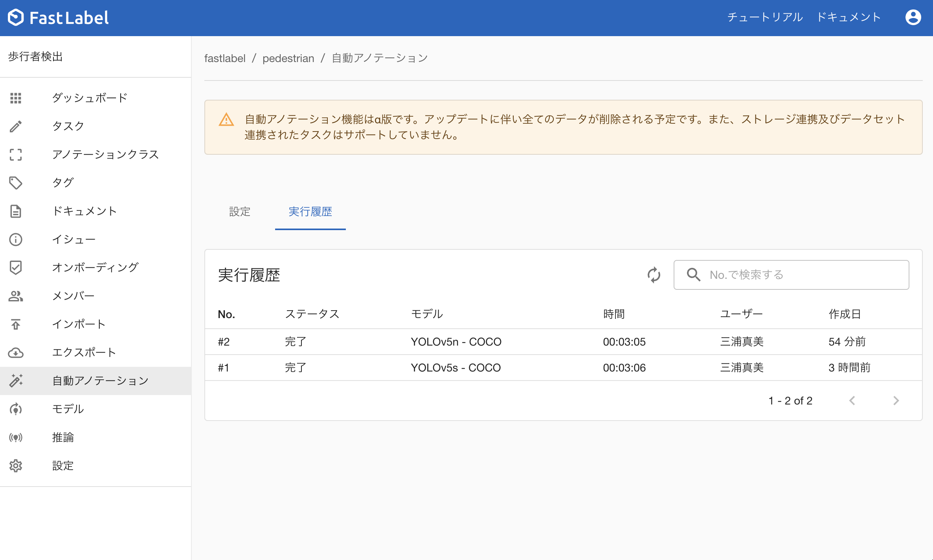Open execution row #1

point(563,368)
